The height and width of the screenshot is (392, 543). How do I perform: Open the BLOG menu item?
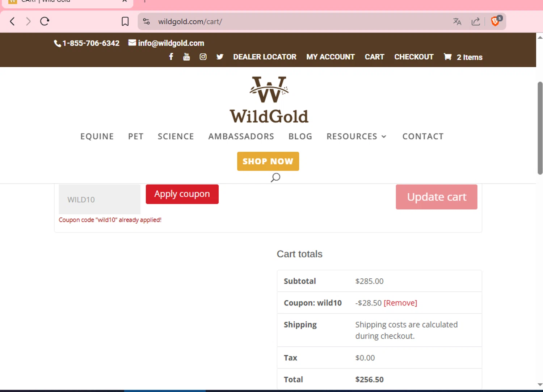(x=300, y=136)
